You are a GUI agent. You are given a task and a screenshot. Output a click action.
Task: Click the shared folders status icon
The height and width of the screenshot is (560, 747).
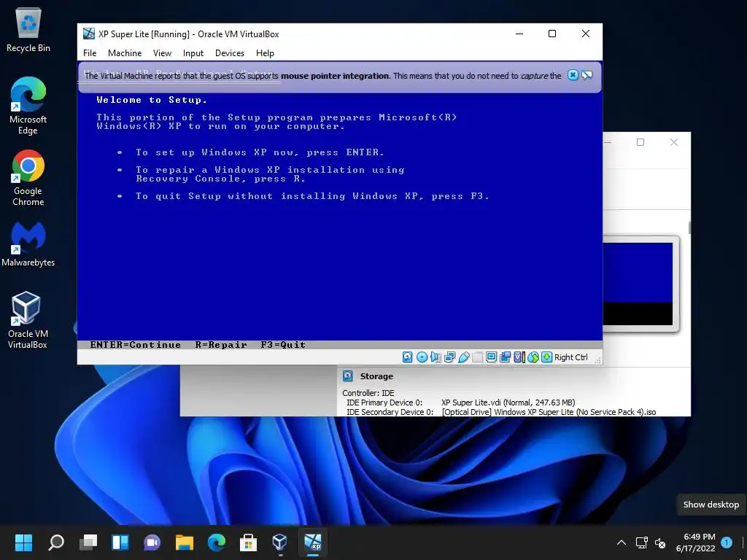click(477, 357)
